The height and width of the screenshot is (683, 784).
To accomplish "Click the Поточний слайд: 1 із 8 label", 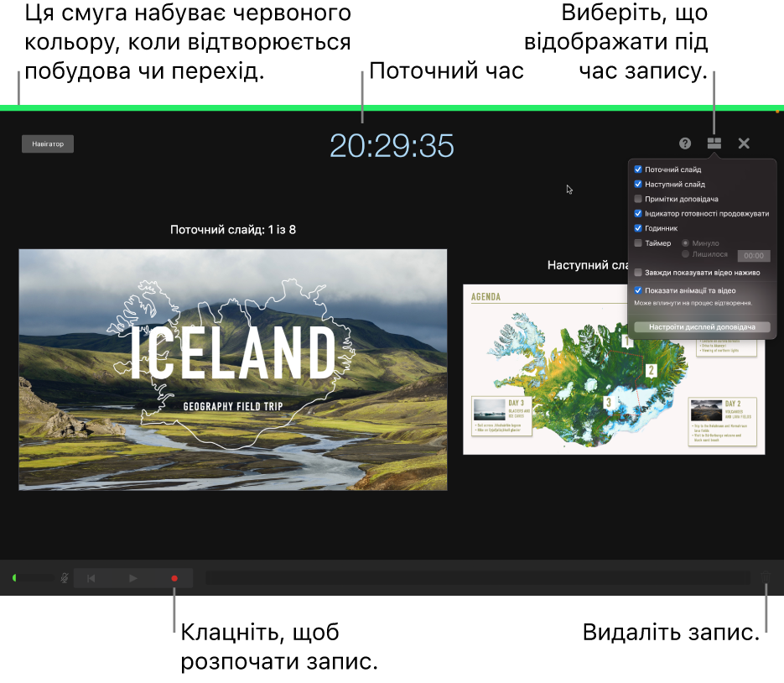I will (x=233, y=230).
